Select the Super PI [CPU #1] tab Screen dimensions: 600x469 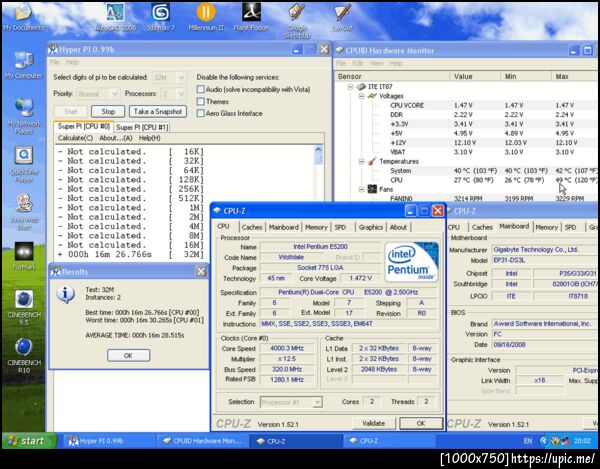[x=141, y=127]
